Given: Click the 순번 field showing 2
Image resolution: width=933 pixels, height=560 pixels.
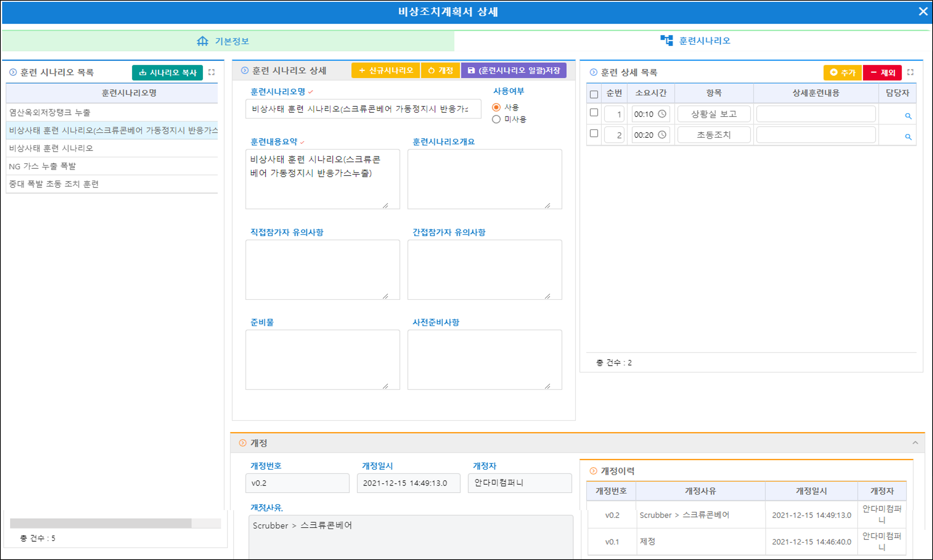Looking at the screenshot, I should (x=614, y=135).
